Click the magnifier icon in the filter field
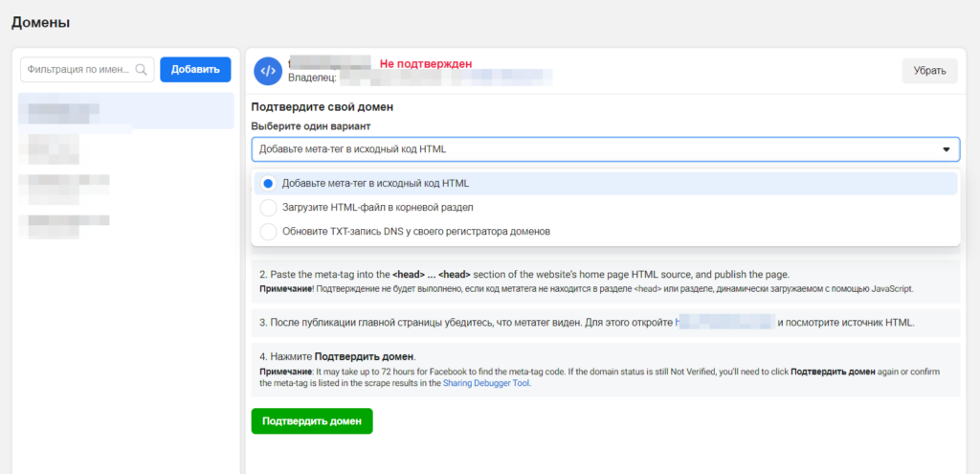Screen dimensions: 980x474 coord(143,69)
